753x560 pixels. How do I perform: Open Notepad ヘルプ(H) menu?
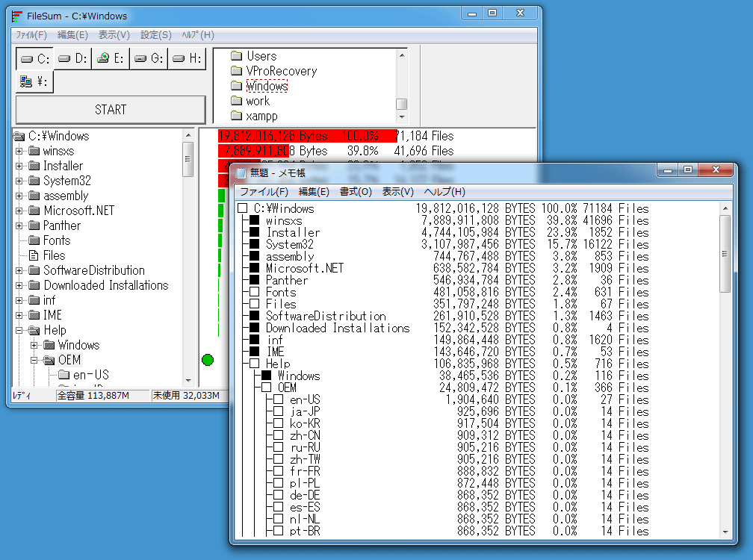pyautogui.click(x=444, y=192)
